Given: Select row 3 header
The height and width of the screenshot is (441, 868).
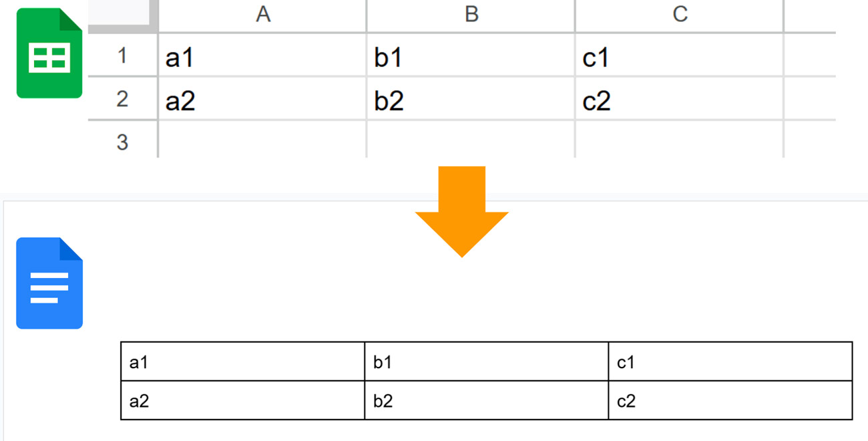Looking at the screenshot, I should click(123, 140).
